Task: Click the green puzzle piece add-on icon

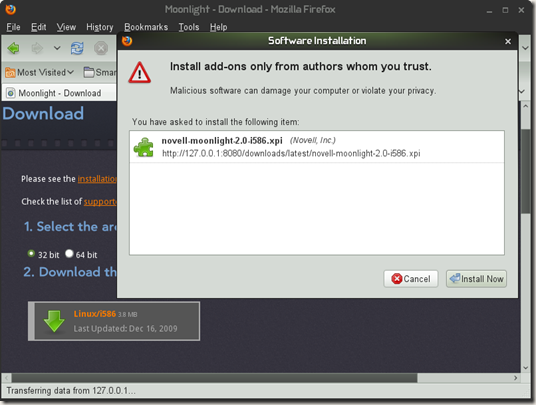Action: pos(144,147)
